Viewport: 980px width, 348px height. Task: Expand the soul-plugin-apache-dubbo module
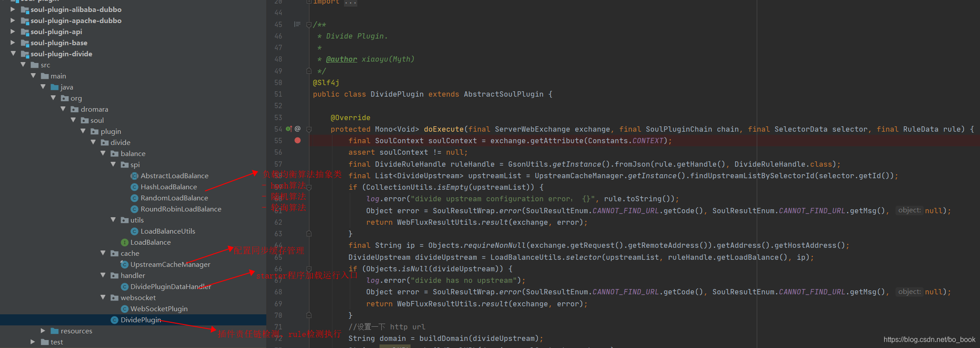13,20
